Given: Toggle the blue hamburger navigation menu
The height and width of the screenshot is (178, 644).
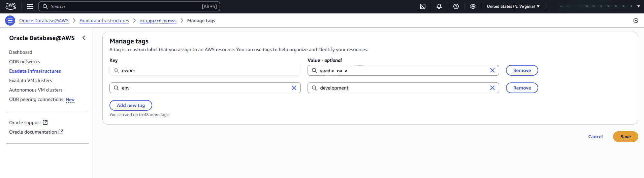Looking at the screenshot, I should tap(10, 21).
